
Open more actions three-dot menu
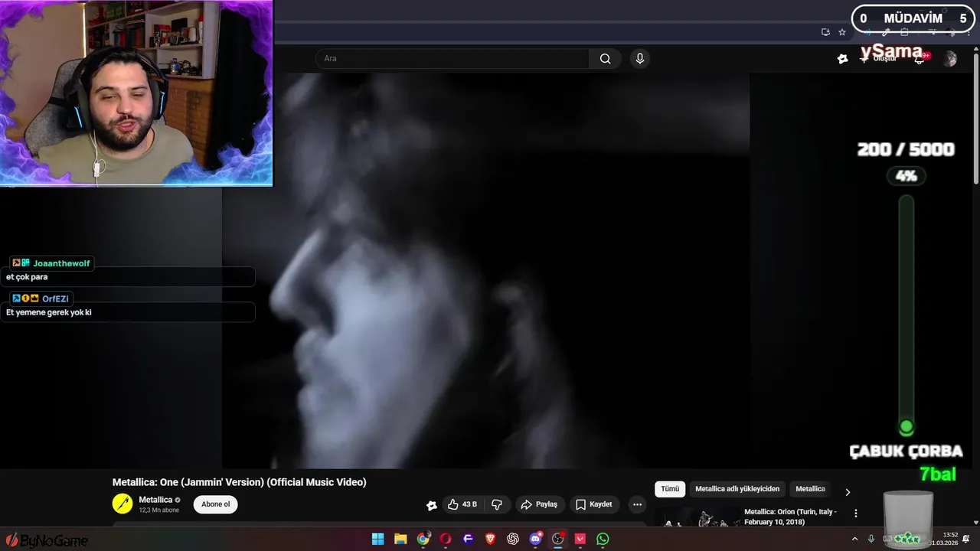[x=637, y=504]
